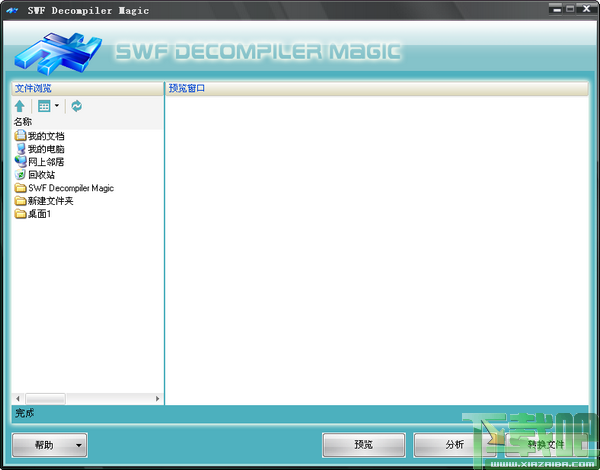Click the 回收站 recycle bin icon
Image resolution: width=600 pixels, height=470 pixels.
tap(20, 175)
